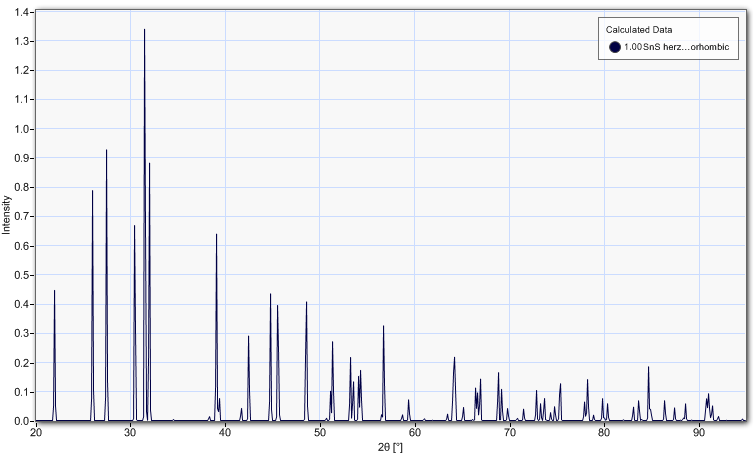Click the peak top near 64 degrees
Screen dimensions: 754x454
[x=454, y=358]
